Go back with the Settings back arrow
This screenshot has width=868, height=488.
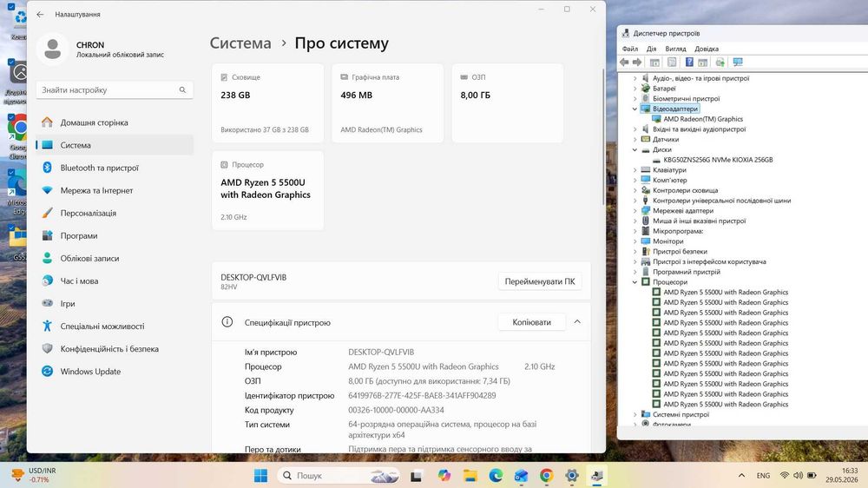[40, 15]
